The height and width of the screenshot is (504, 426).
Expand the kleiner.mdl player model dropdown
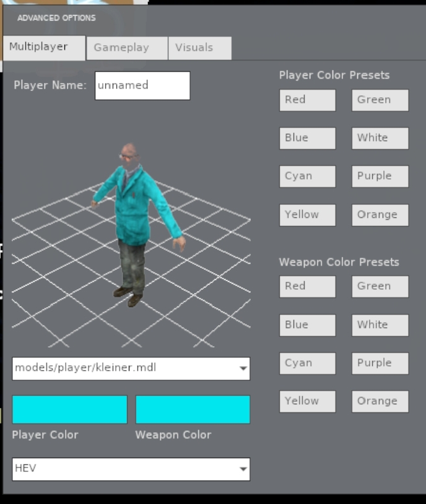pos(131,368)
